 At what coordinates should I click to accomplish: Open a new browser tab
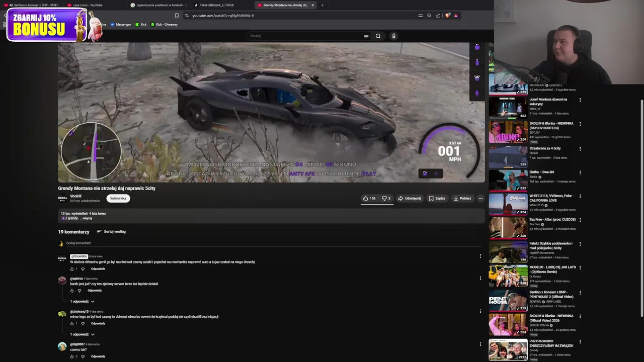click(322, 5)
